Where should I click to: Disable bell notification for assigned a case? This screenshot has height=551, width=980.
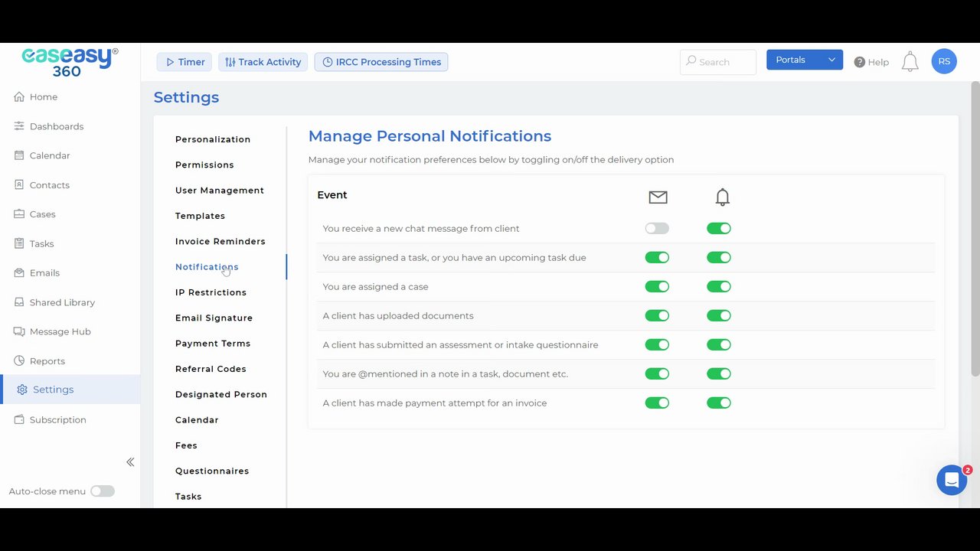point(719,286)
